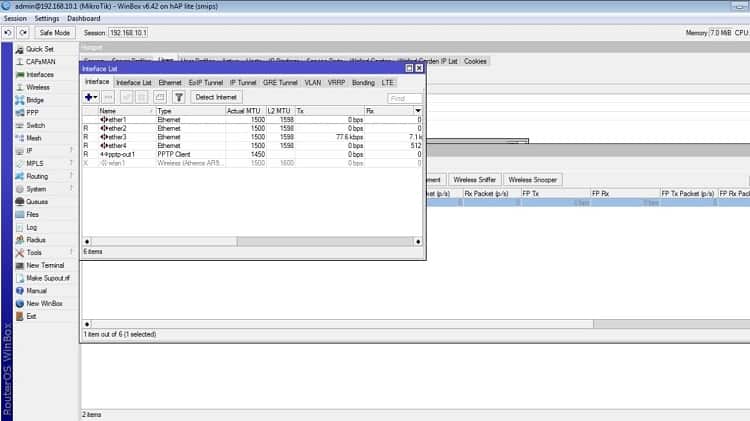
Task: Click the Tx column header
Action: point(330,111)
